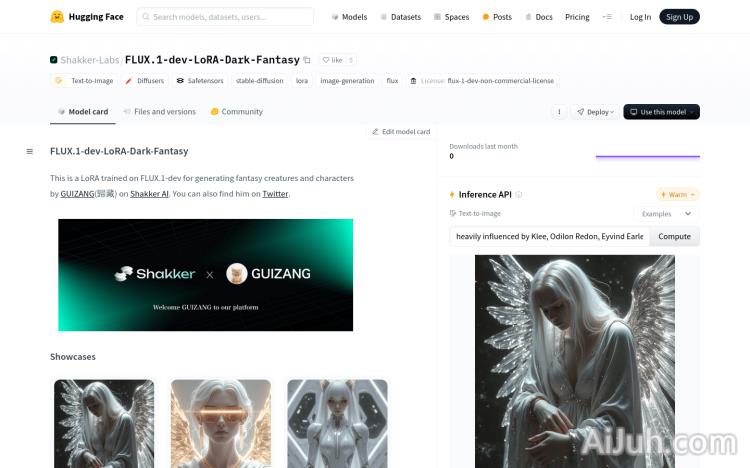
Task: Open the Shakker-Labs organization link
Action: point(89,60)
